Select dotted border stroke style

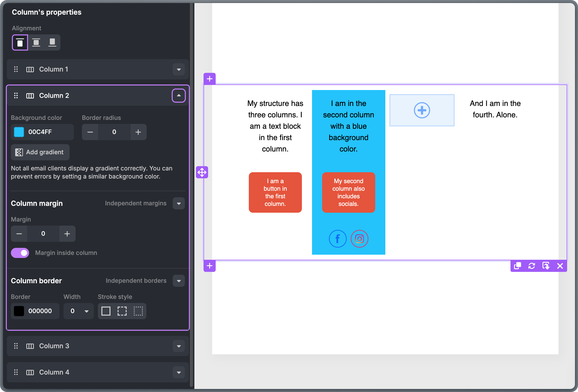coord(138,311)
